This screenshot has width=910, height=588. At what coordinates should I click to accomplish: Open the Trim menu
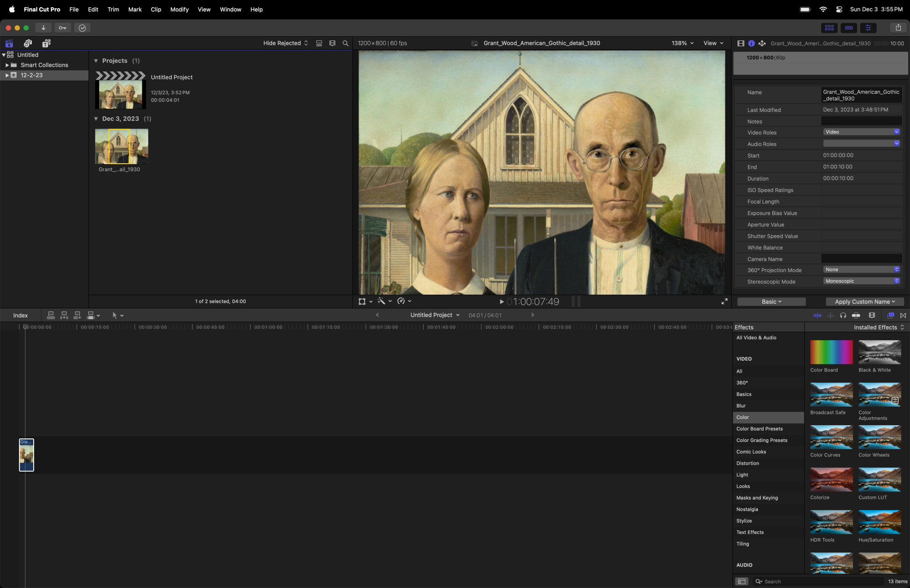113,9
